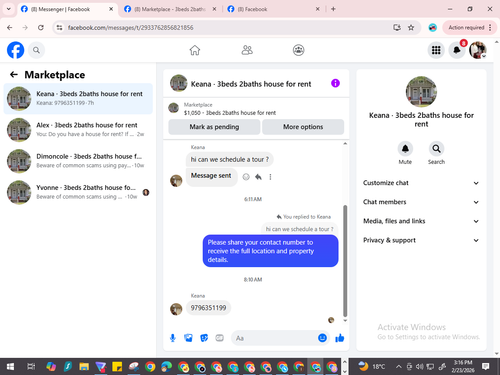The height and width of the screenshot is (375, 500).
Task: Open Task View on the taskbar
Action: (x=31, y=367)
